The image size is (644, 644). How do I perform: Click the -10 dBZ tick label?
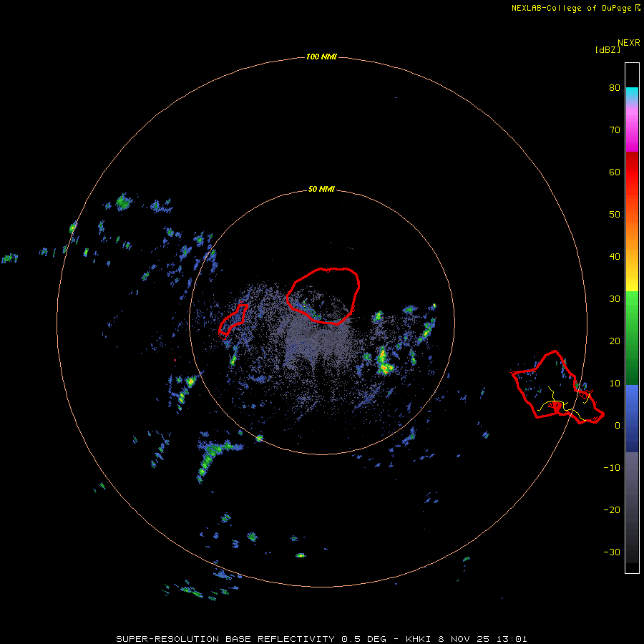click(x=612, y=468)
